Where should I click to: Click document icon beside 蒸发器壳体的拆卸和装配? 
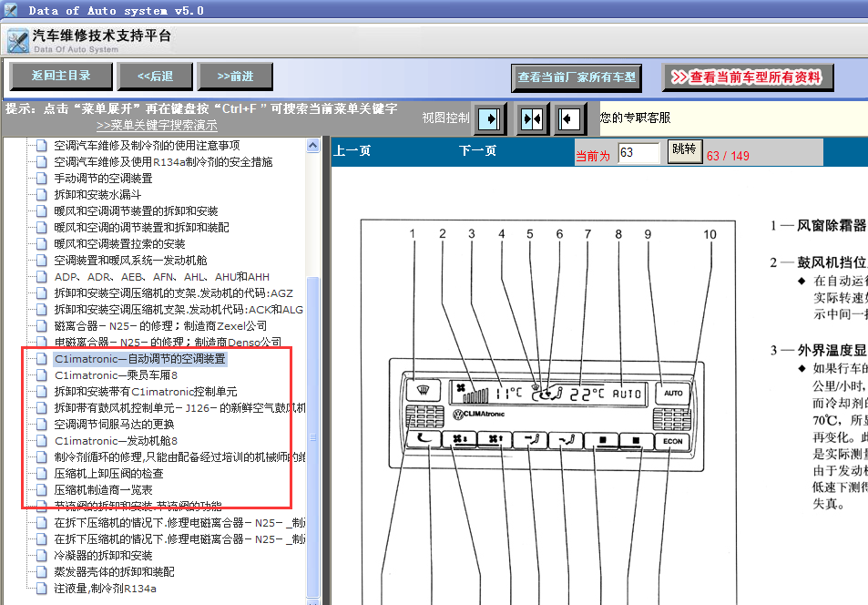(x=41, y=572)
